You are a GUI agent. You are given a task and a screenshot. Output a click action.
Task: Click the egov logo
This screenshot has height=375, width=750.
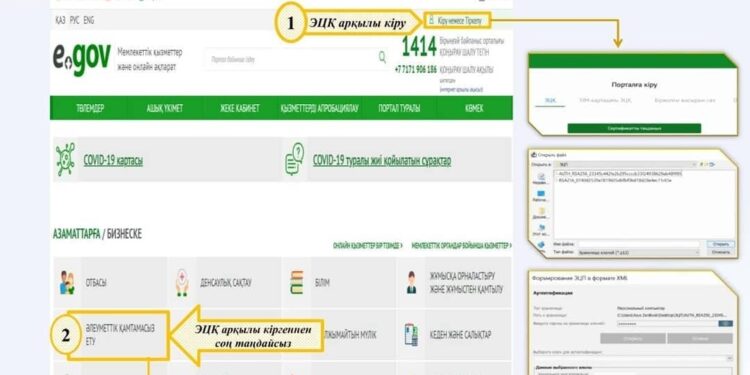(82, 57)
